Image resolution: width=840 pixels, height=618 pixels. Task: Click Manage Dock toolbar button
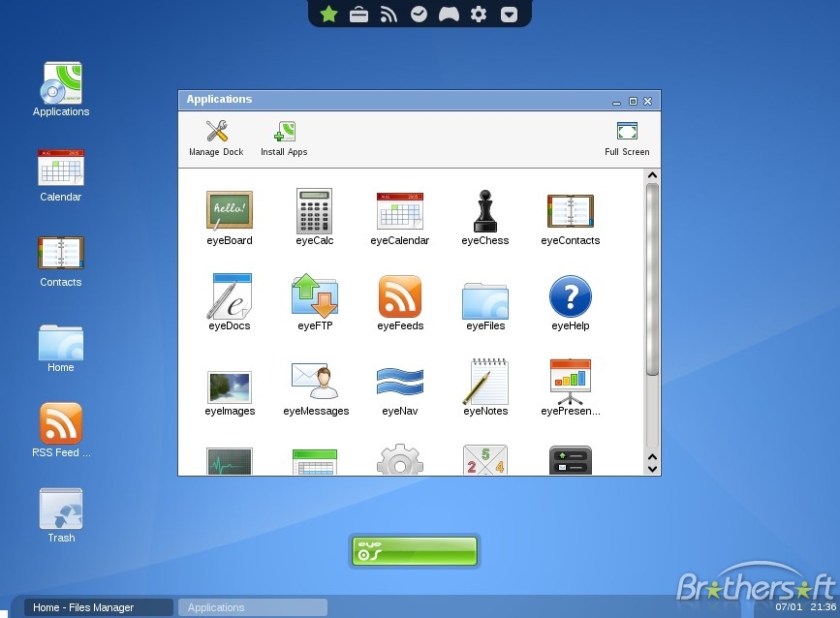(x=216, y=139)
